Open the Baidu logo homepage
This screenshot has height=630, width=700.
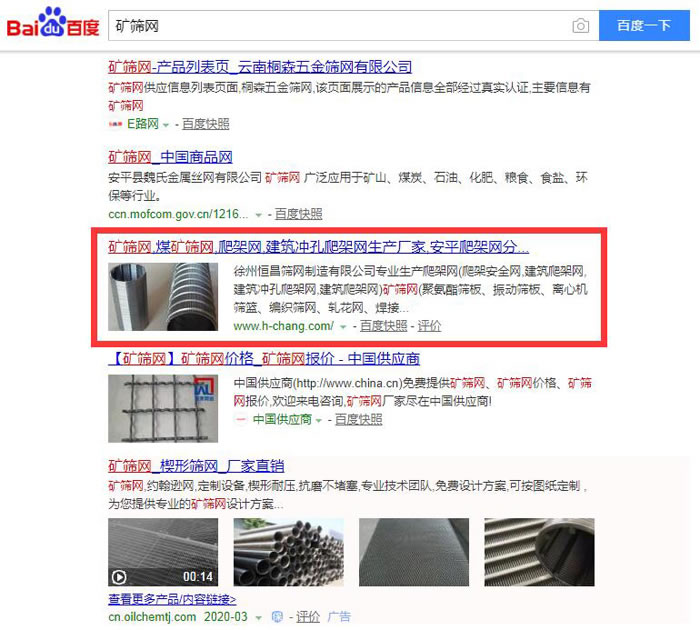click(x=53, y=22)
